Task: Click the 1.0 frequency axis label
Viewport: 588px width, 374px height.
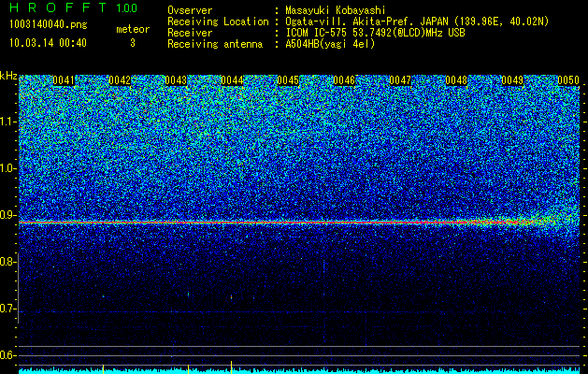Action: tap(7, 168)
